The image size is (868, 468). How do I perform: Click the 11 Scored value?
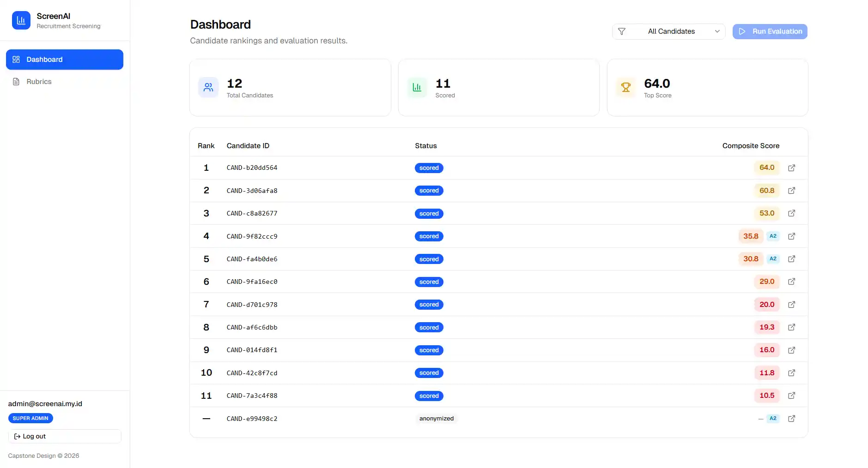(443, 84)
